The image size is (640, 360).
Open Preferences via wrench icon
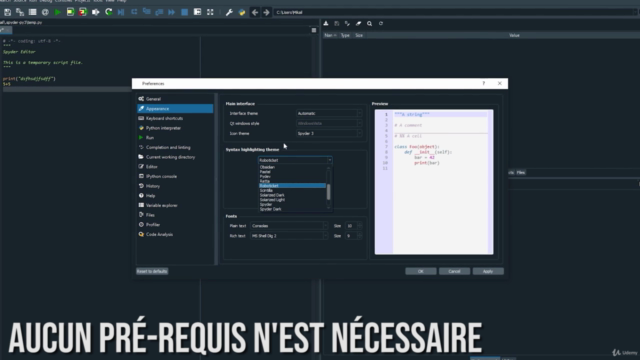click(x=229, y=13)
